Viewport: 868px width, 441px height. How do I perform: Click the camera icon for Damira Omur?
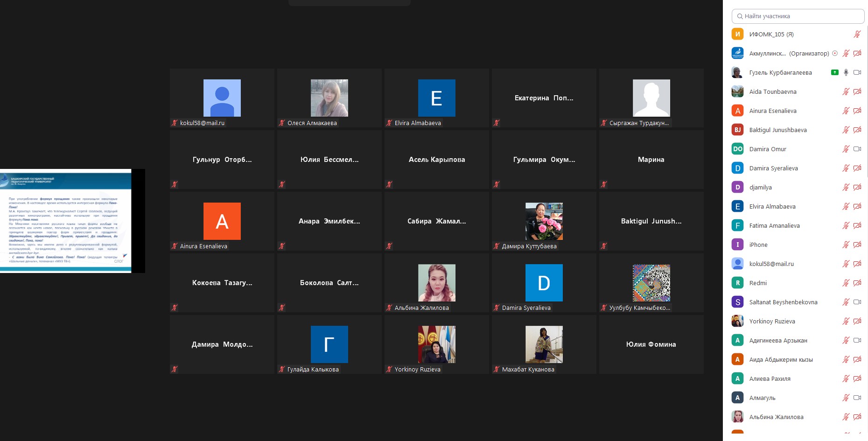pos(857,149)
